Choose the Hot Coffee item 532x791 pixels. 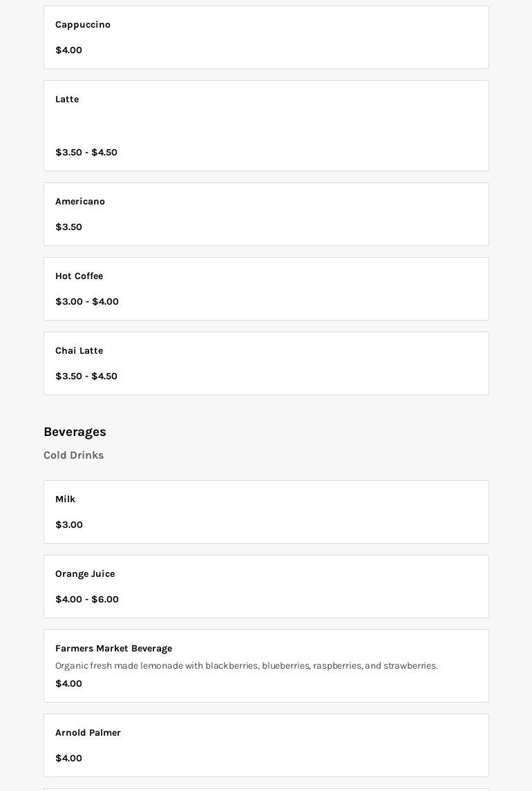tap(79, 276)
